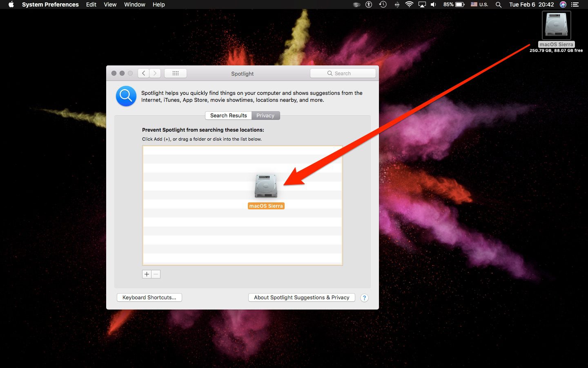Open the Apple menu
Image resolution: width=588 pixels, height=368 pixels.
click(11, 4)
